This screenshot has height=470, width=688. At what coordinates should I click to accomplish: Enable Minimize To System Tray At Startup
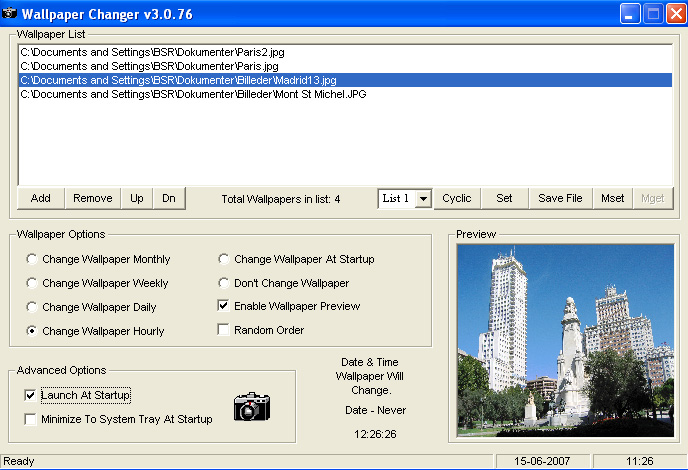click(30, 419)
